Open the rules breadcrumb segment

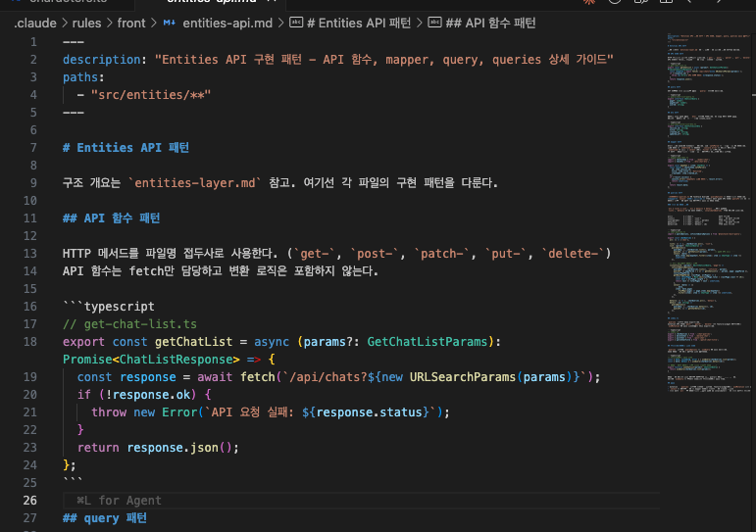(87, 24)
